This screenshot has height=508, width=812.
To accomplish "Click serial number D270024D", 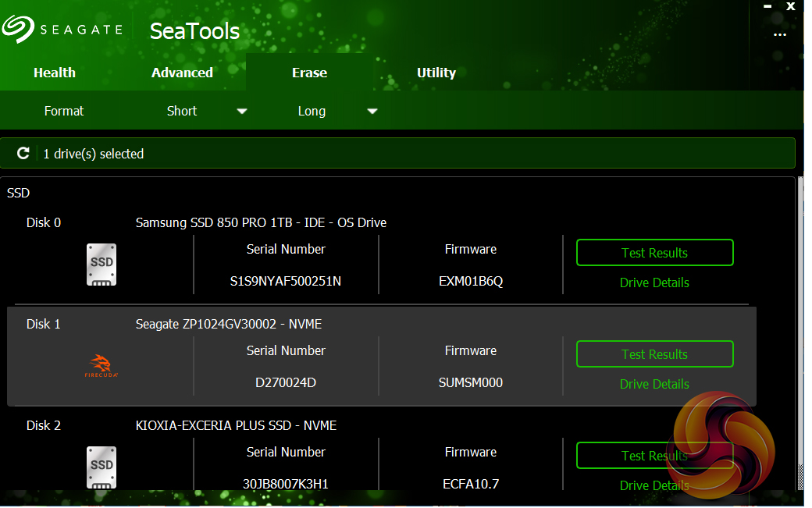I will 285,382.
